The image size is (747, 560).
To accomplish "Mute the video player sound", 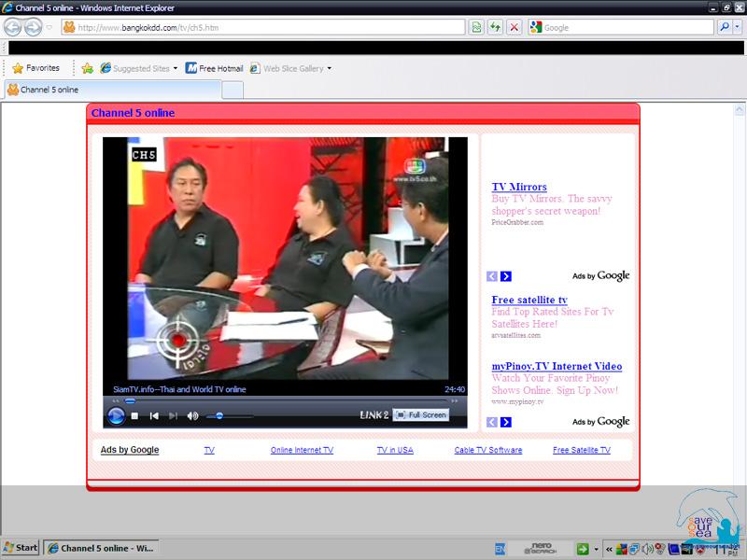I will tap(192, 415).
